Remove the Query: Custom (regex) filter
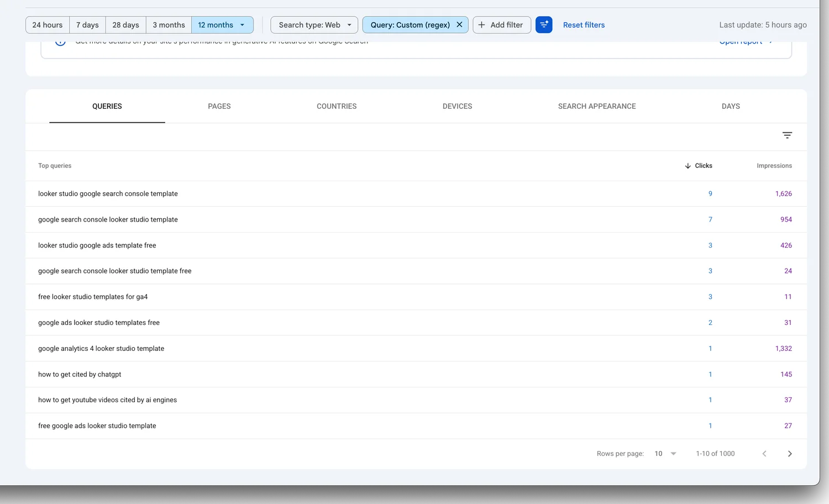829x504 pixels. tap(459, 25)
